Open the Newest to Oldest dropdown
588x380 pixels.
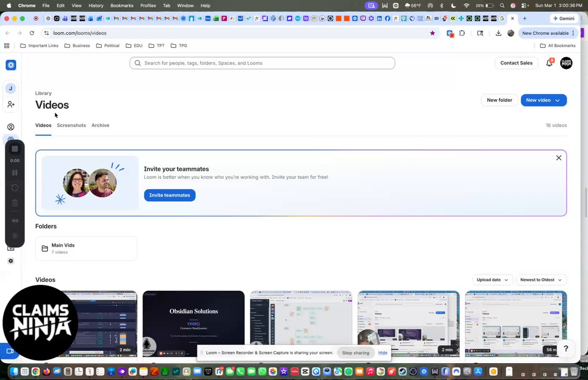tap(541, 280)
